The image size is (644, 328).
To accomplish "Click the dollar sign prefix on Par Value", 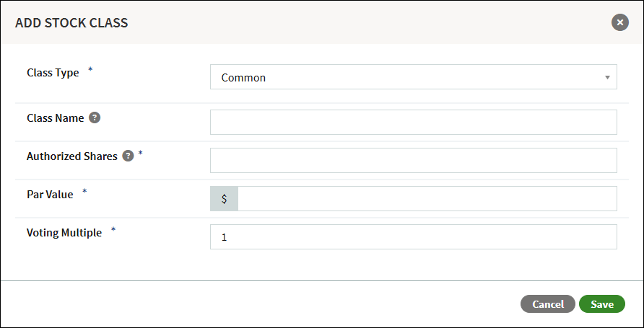I will (x=225, y=198).
